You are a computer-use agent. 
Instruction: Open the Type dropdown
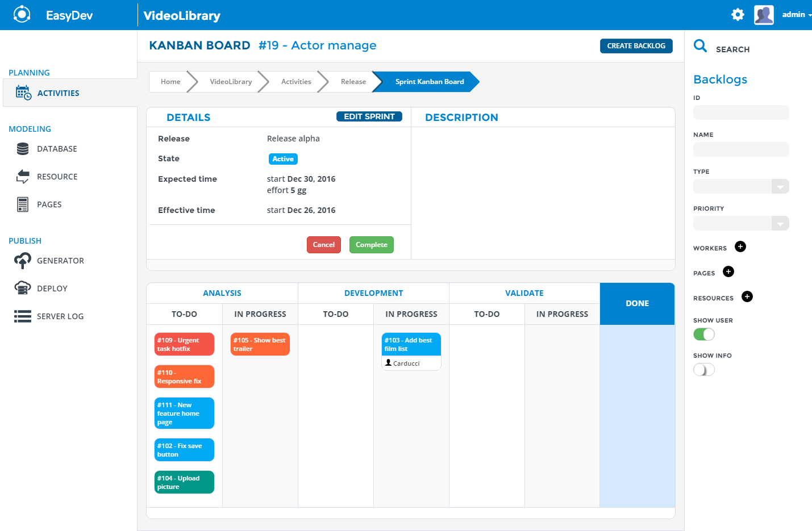(741, 186)
